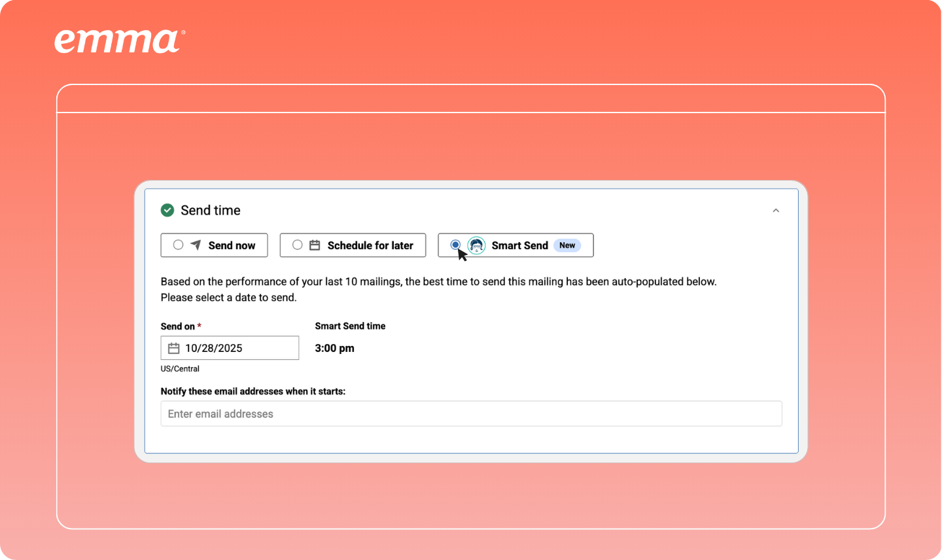942x560 pixels.
Task: Select the Smart Send radio button
Action: pos(455,245)
